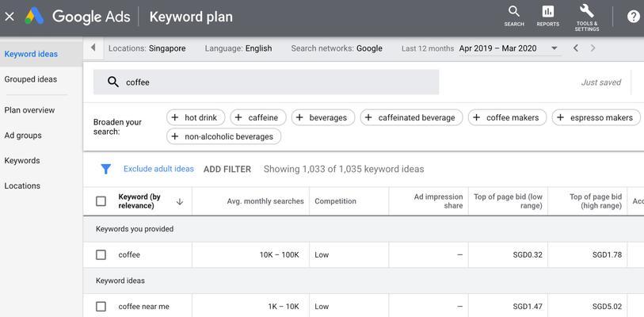The image size is (644, 317).
Task: Click the blue filter funnel icon
Action: point(105,169)
